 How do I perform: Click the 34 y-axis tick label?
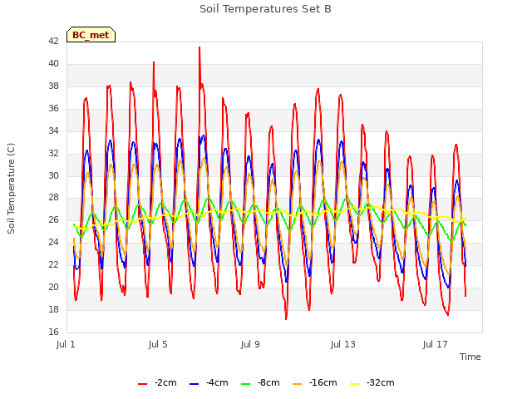point(53,131)
